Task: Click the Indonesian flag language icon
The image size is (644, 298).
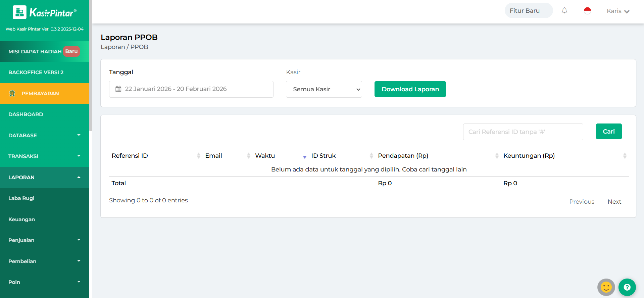Action: [x=587, y=11]
